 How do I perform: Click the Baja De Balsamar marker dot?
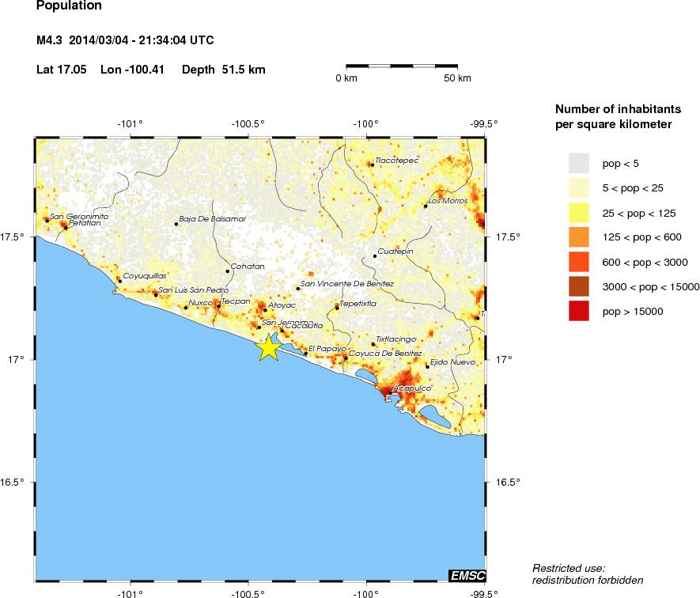176,224
